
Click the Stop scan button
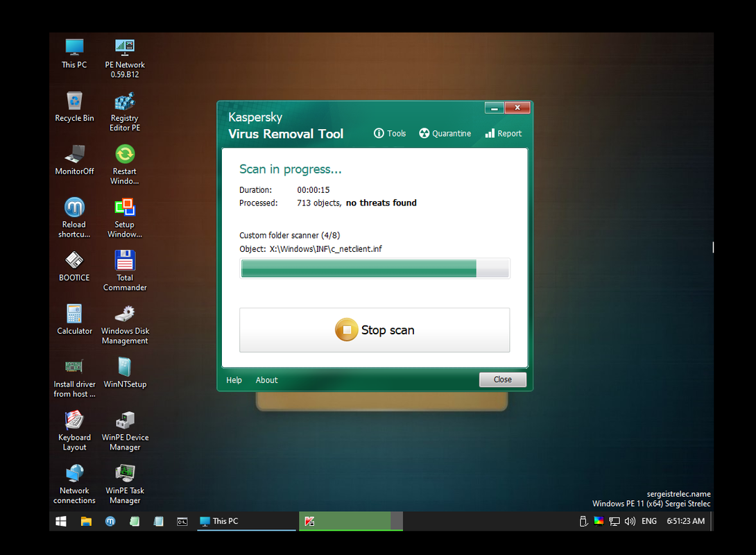pyautogui.click(x=375, y=330)
